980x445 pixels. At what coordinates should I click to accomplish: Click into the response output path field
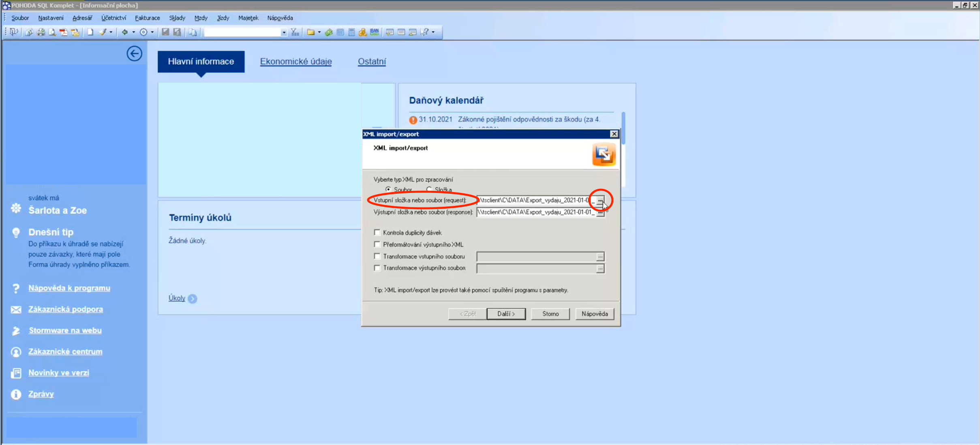tap(536, 212)
